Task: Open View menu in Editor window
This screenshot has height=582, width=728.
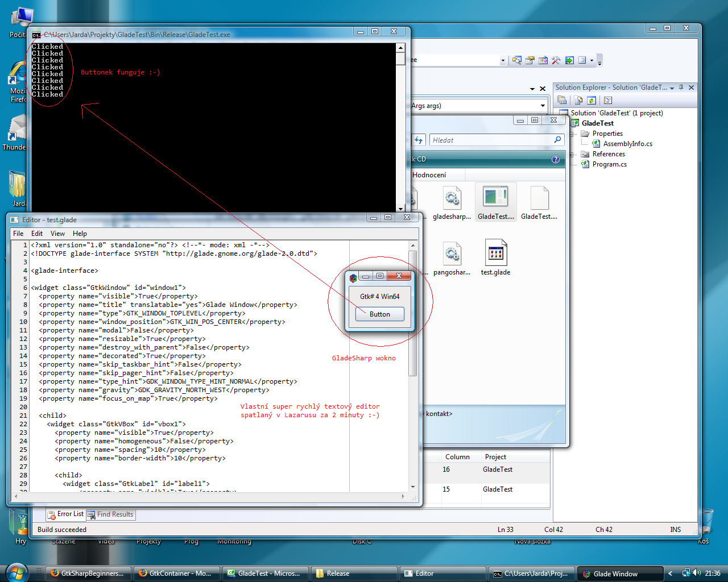Action: point(57,234)
